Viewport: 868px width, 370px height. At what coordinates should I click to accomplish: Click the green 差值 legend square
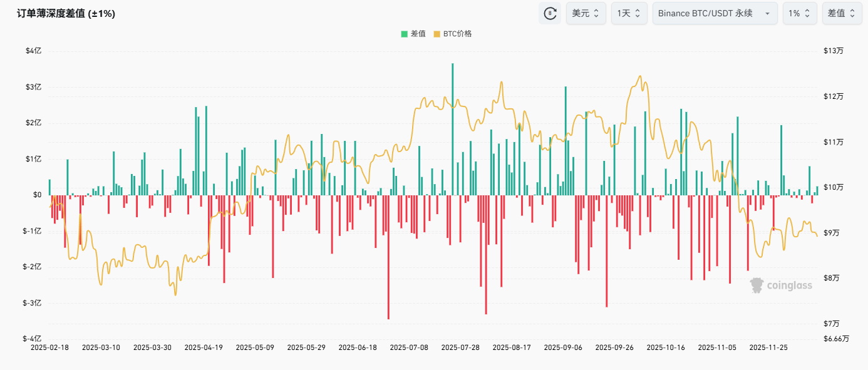pyautogui.click(x=404, y=34)
